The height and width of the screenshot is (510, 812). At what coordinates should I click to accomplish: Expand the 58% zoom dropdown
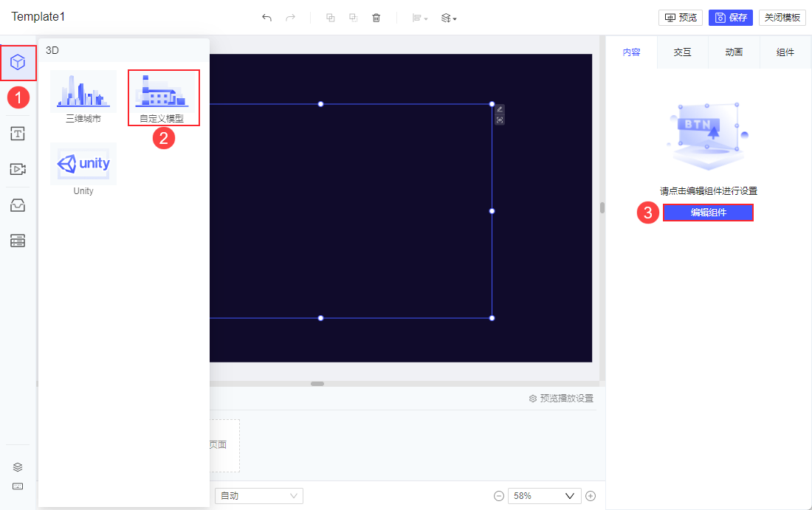pyautogui.click(x=544, y=496)
